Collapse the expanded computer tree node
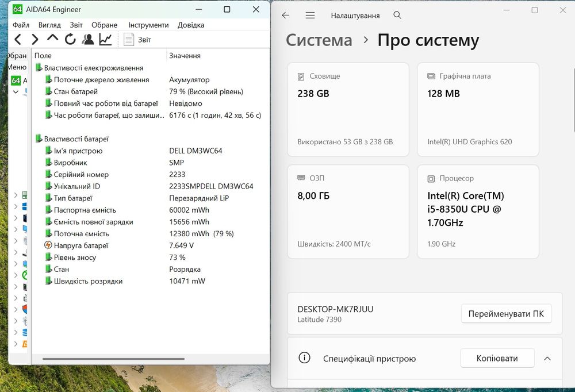 (x=16, y=91)
